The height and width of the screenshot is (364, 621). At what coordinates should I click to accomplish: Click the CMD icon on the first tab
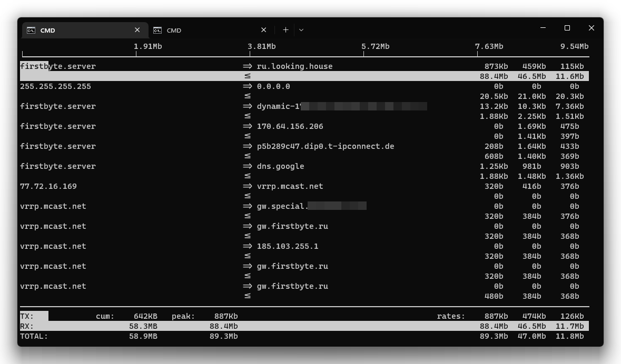32,30
